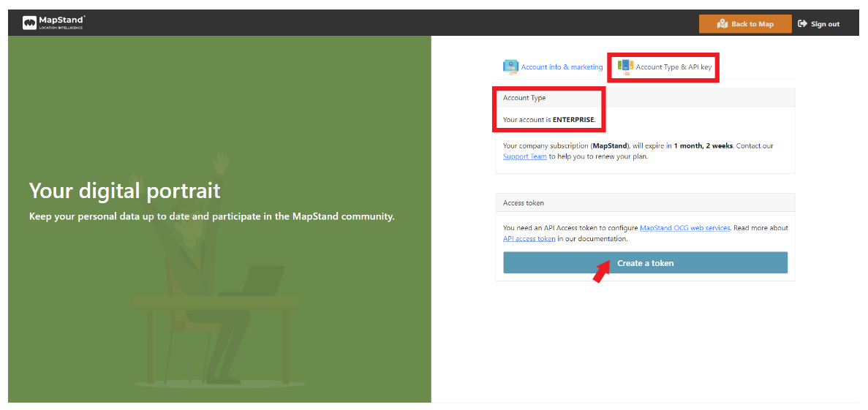Switch to Account Type & API key tab

(665, 67)
